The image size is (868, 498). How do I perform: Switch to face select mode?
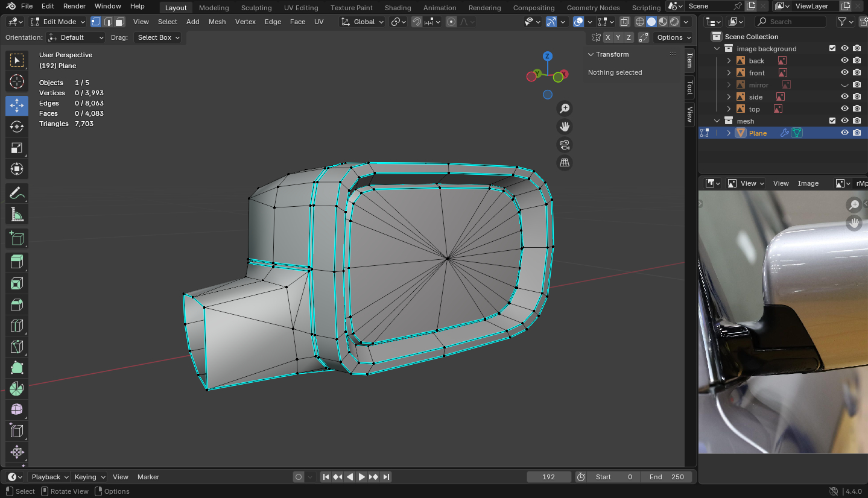[120, 22]
